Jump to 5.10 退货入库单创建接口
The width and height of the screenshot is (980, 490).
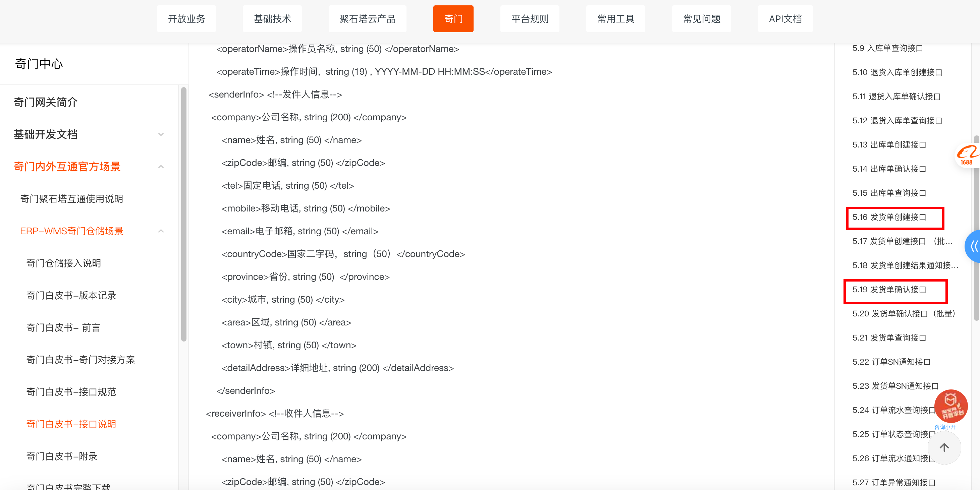[x=897, y=72]
